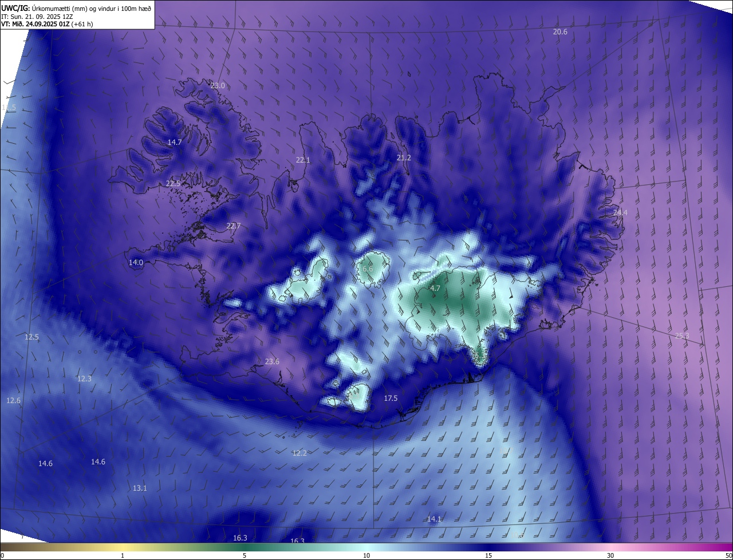The image size is (733, 560).
Task: Click the 12.2 value label
Action: point(299,453)
